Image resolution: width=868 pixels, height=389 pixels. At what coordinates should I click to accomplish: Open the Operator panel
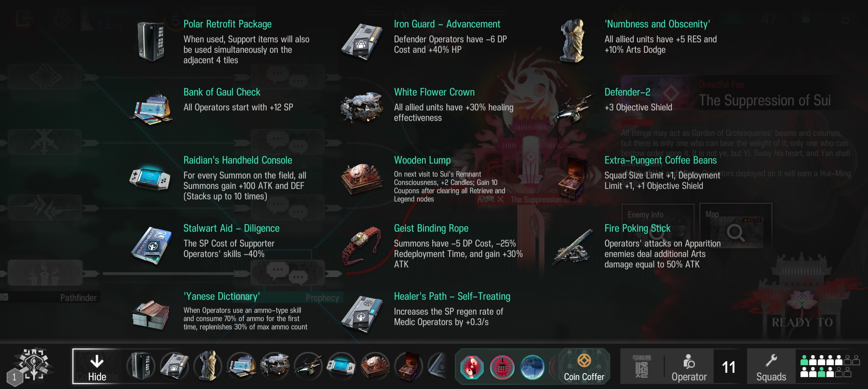tap(689, 366)
